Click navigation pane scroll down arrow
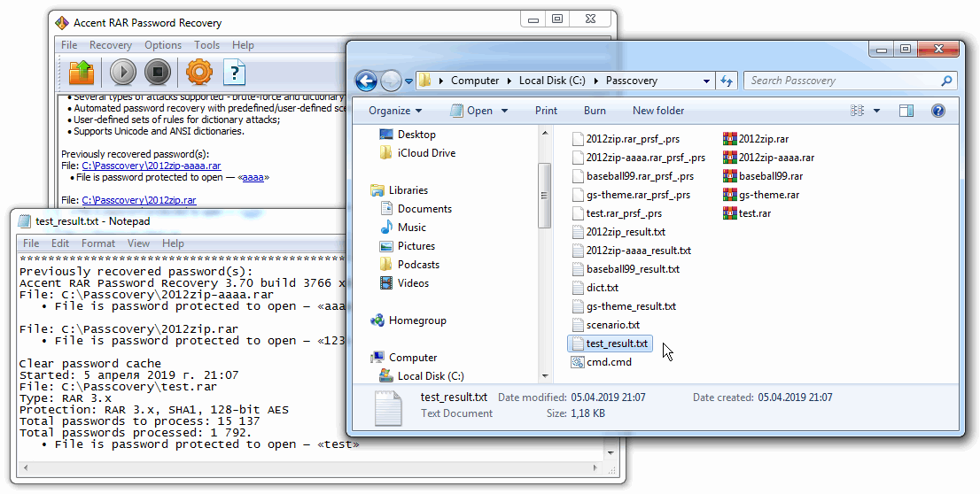The width and height of the screenshot is (980, 494). click(x=545, y=376)
